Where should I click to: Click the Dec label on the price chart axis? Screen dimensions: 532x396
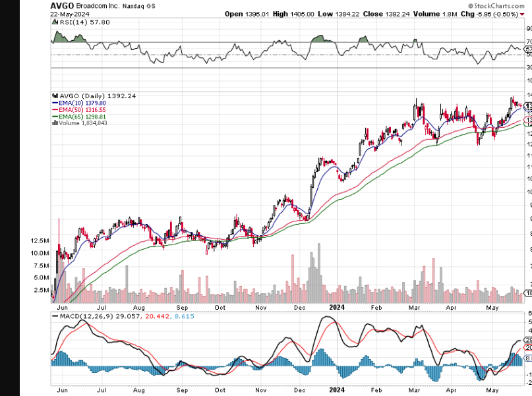[299, 308]
